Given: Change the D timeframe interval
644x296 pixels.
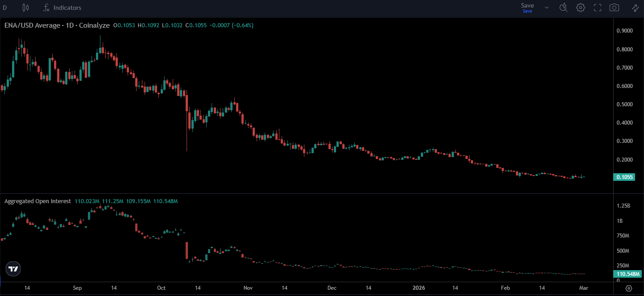Looking at the screenshot, I should [x=5, y=8].
